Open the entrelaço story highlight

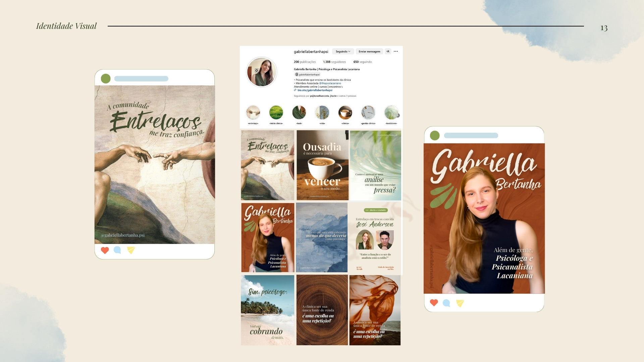click(253, 113)
